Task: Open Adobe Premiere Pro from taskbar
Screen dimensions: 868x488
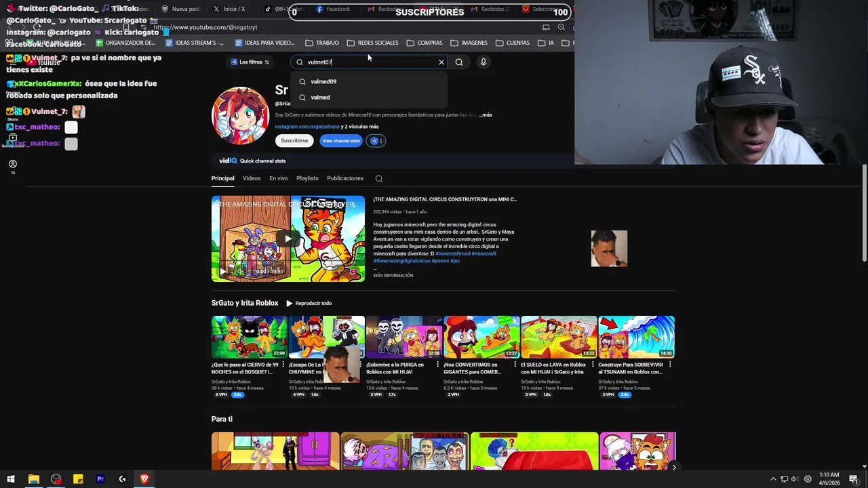Action: tap(100, 479)
